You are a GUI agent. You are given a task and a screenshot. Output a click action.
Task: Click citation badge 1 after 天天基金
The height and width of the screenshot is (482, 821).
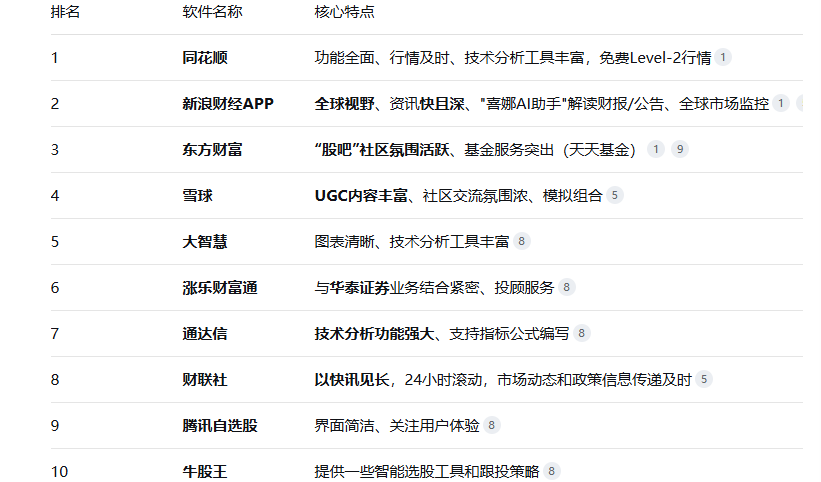point(656,150)
